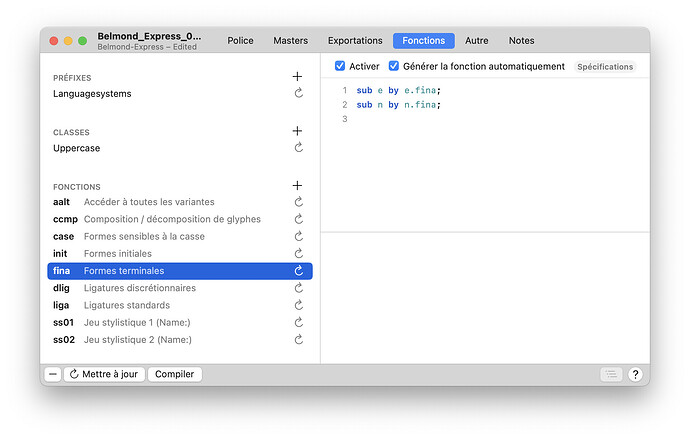Click refresh icon for aalt feature
This screenshot has height=438, width=690.
pos(298,202)
